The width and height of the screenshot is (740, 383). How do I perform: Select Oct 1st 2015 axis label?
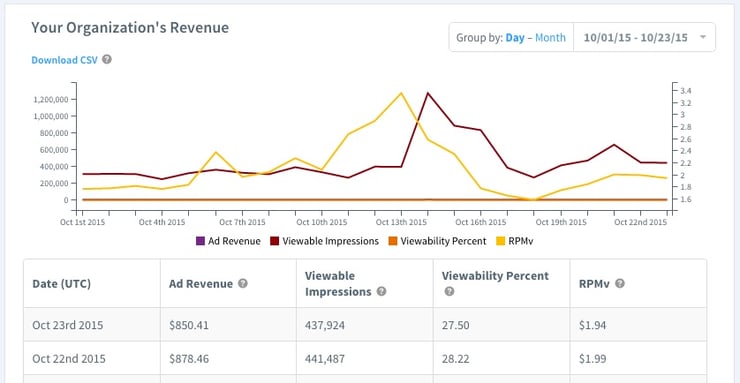83,222
